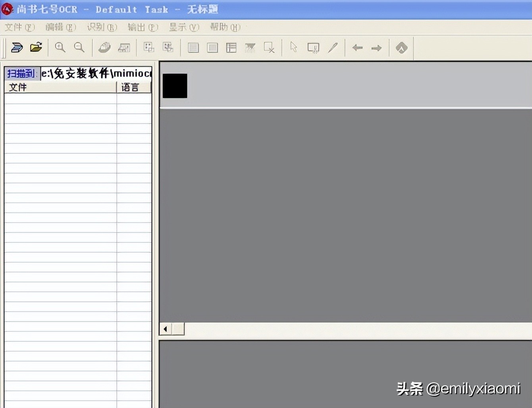The image size is (532, 408).
Task: Select the arrow pointer tool
Action: (294, 47)
